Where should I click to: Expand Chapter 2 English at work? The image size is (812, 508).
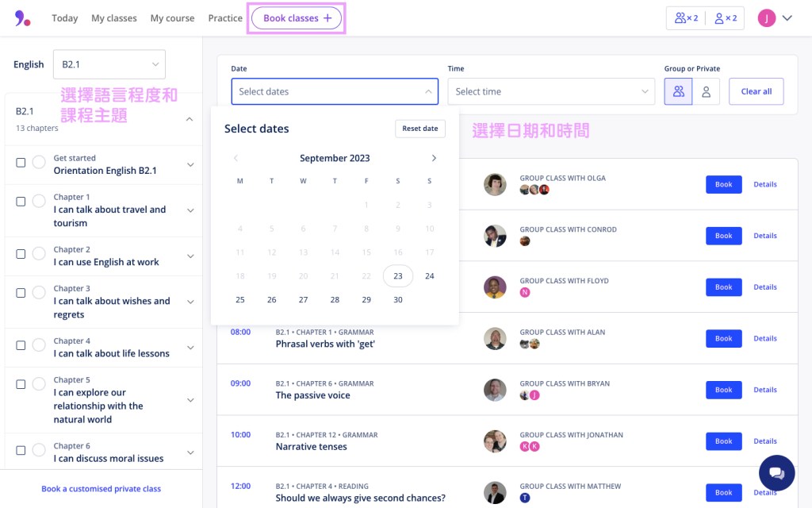point(190,256)
